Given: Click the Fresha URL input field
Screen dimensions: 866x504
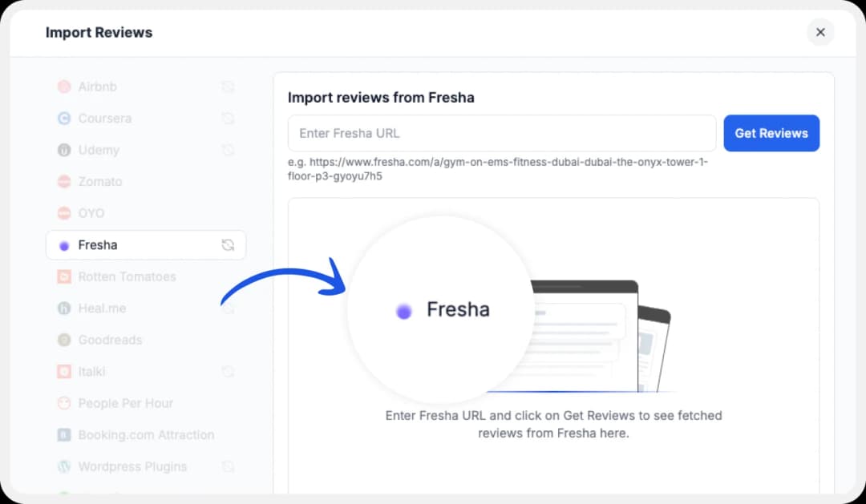Looking at the screenshot, I should [502, 133].
